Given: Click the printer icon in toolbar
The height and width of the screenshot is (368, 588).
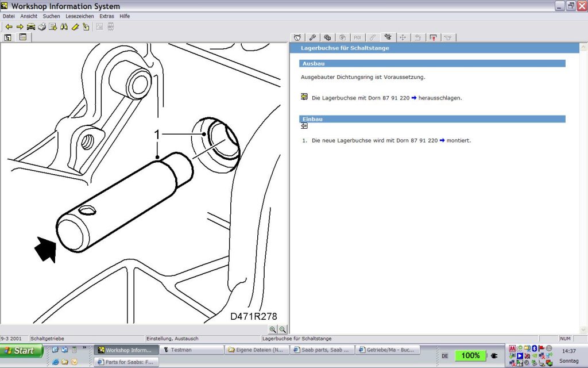Looking at the screenshot, I should (x=41, y=27).
